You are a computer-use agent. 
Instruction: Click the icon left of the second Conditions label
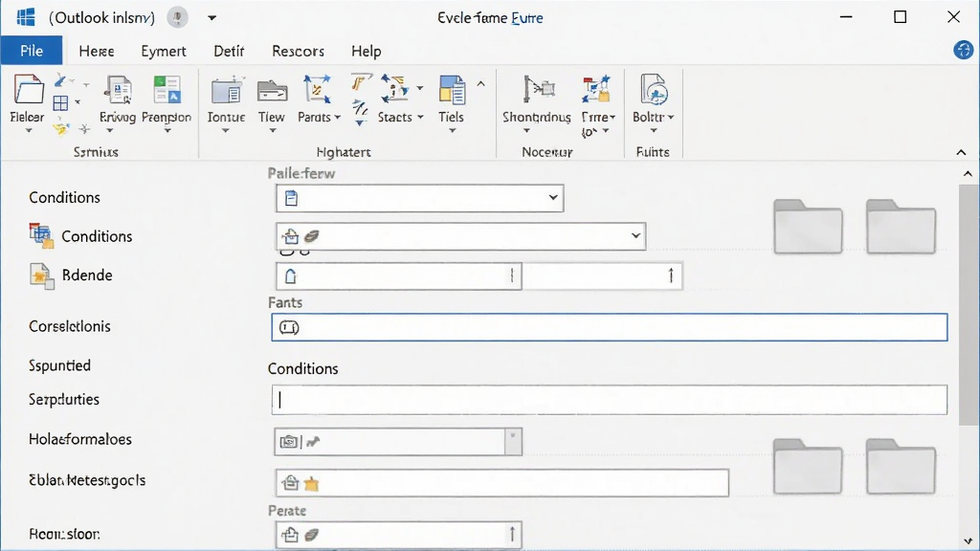(41, 235)
